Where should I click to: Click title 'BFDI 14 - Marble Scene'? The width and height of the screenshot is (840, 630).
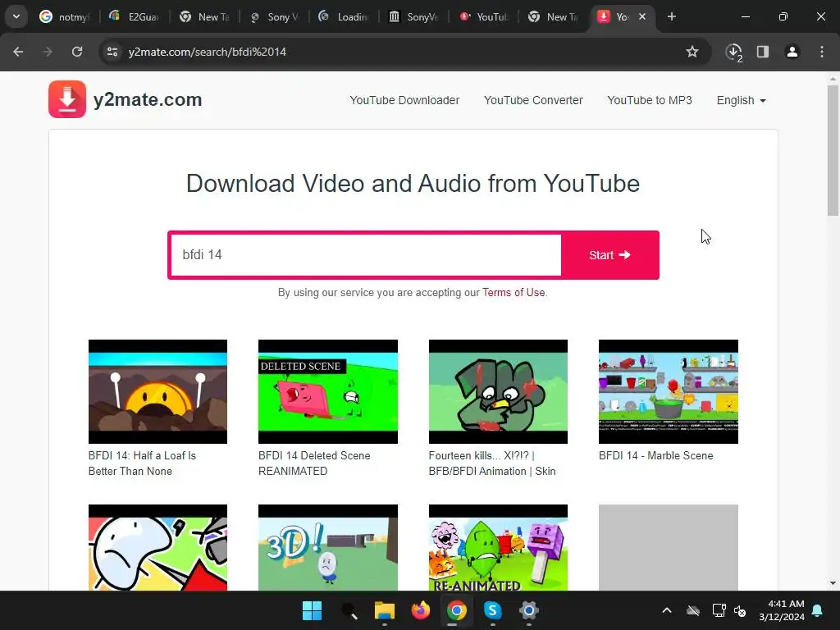point(655,456)
